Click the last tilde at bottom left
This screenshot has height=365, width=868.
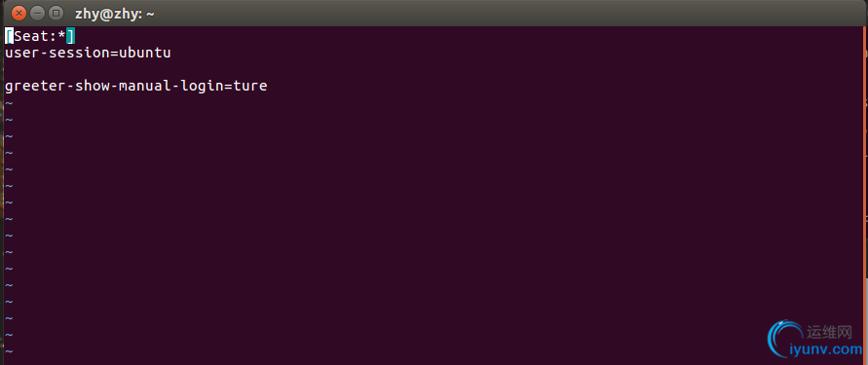(x=9, y=351)
